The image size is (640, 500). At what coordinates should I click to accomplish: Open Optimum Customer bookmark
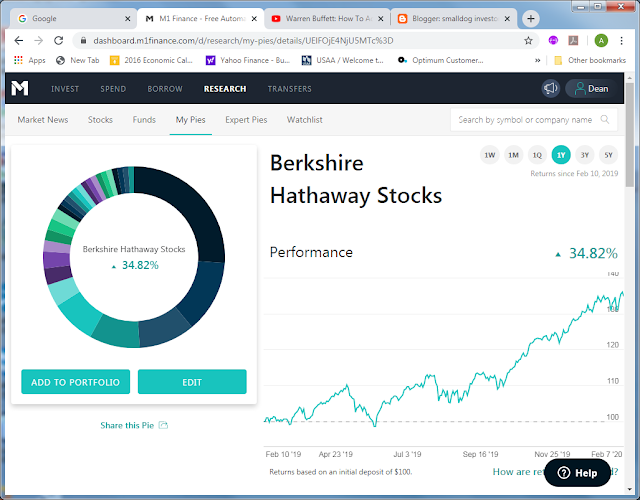coord(440,60)
